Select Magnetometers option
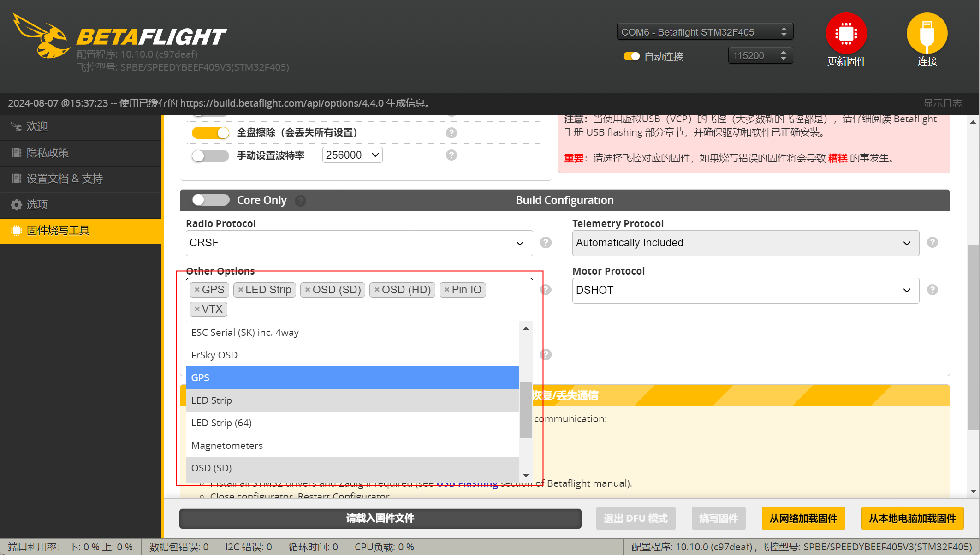The width and height of the screenshot is (980, 555). click(353, 446)
